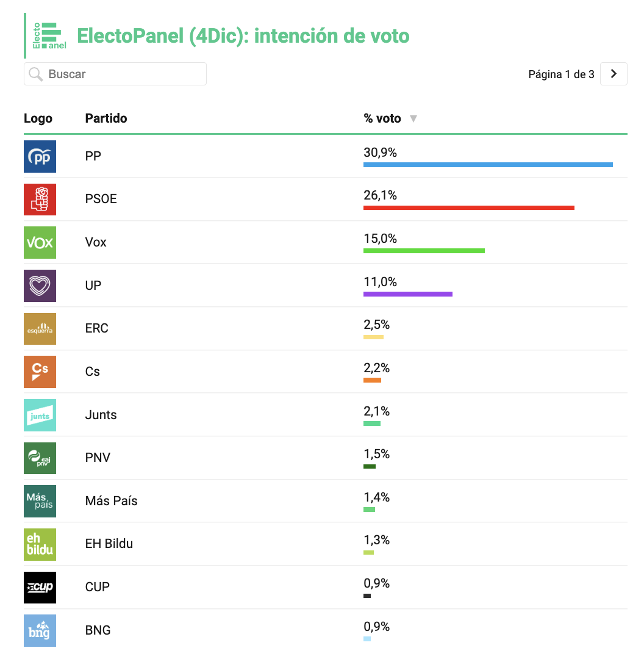Click the ElectoPanel logo in header
Image resolution: width=644 pixels, height=659 pixels.
coord(49,36)
